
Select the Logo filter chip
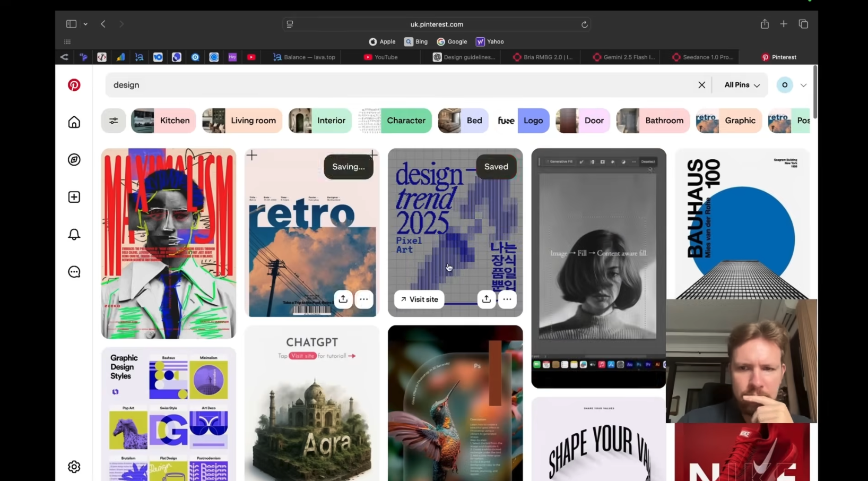pyautogui.click(x=533, y=121)
